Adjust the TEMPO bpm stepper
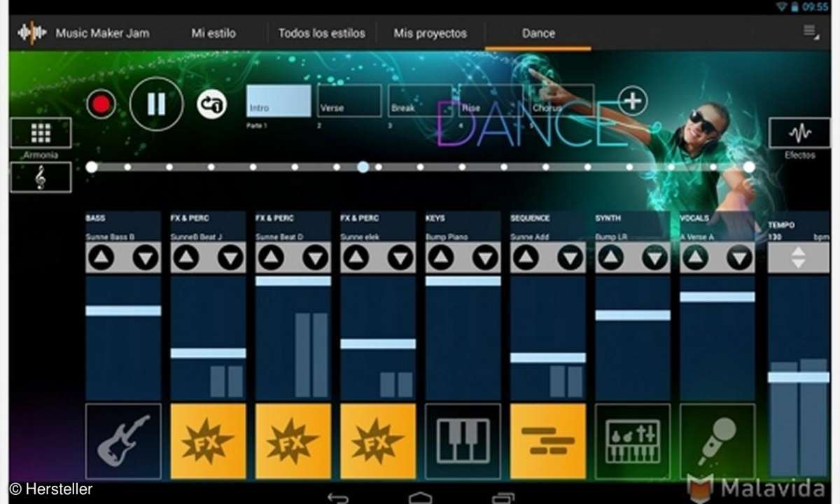This screenshot has height=504, width=840. 798,258
